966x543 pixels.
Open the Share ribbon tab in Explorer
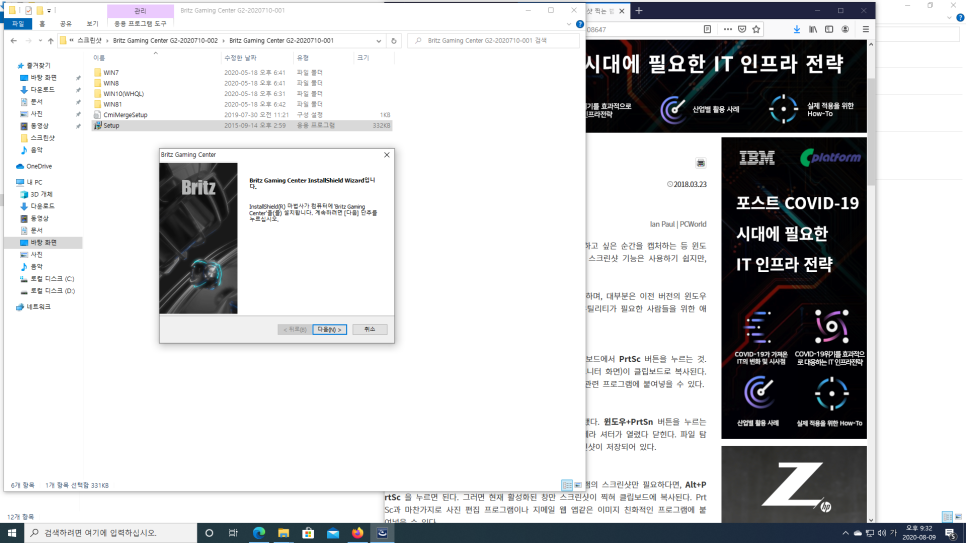[65, 23]
